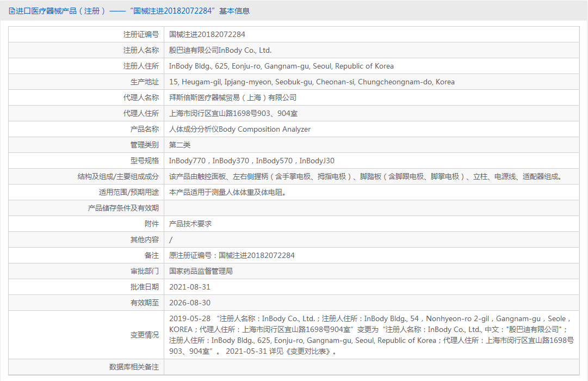Click approval date 2021-08-31
Screen dimensions: 588x381
(x=190, y=287)
